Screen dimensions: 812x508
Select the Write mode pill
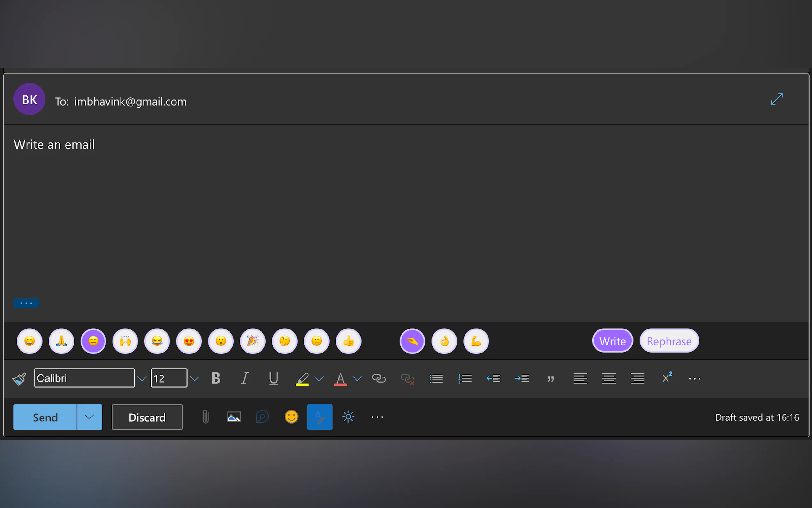(612, 341)
